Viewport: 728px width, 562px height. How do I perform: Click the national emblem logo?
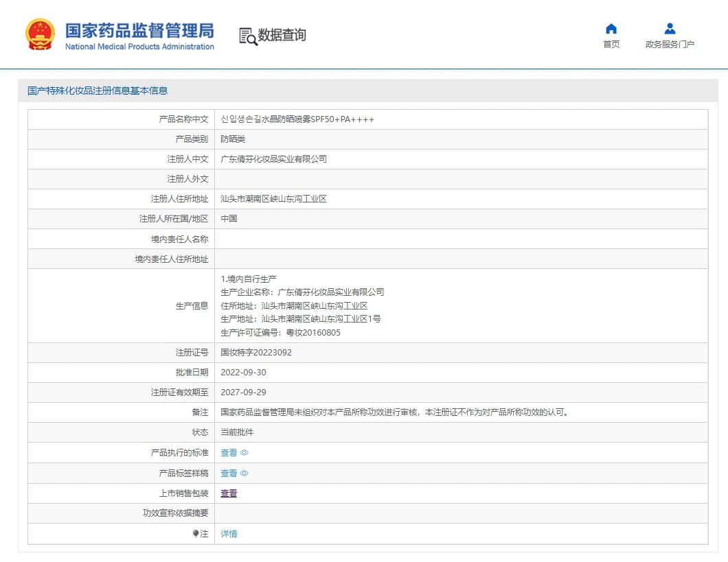[x=39, y=34]
